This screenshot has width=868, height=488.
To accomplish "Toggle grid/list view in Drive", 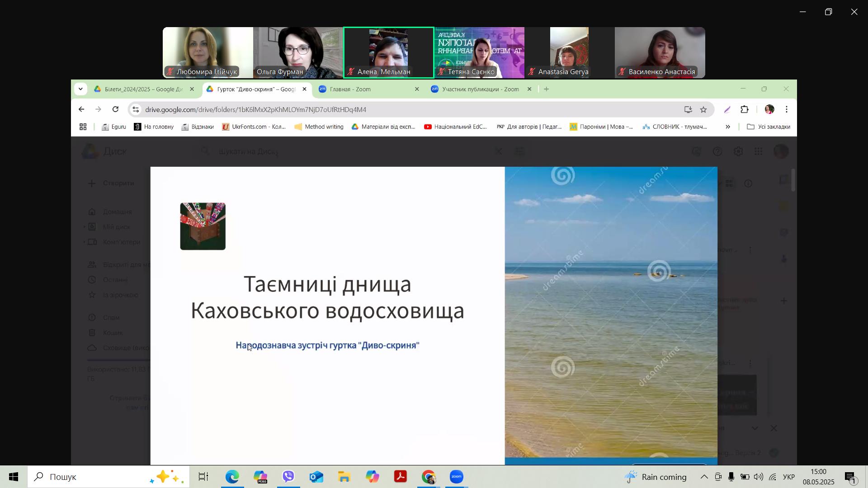I will (730, 183).
